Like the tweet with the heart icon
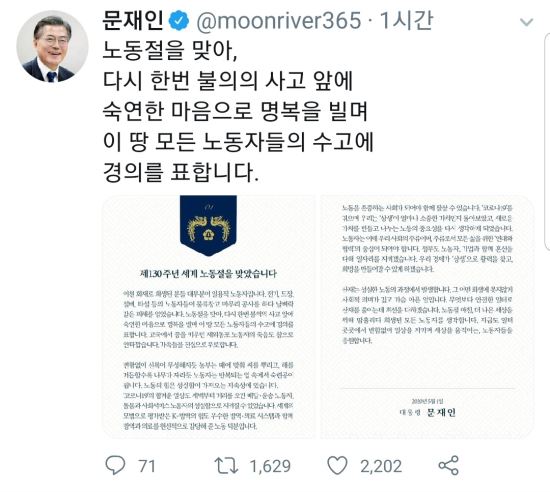The width and height of the screenshot is (550, 492). coord(337,465)
